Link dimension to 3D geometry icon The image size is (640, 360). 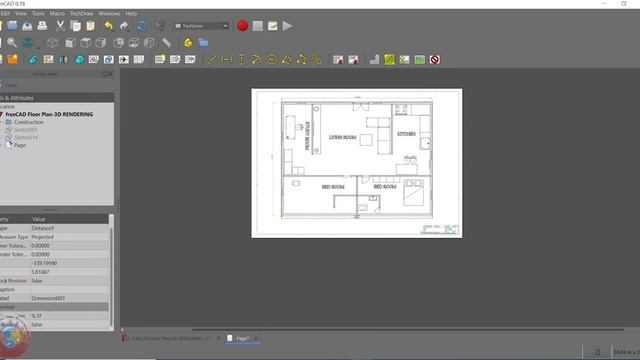(317, 60)
